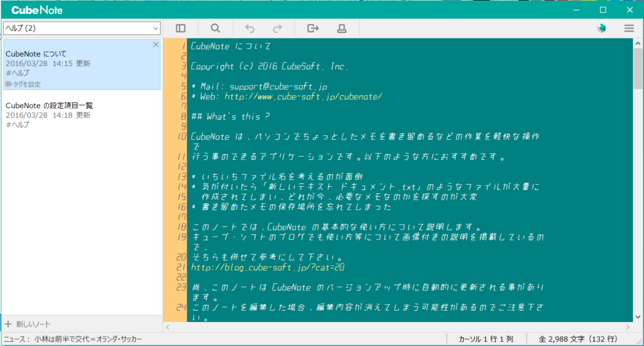Open the ニュース headline in status bar

coord(88,339)
